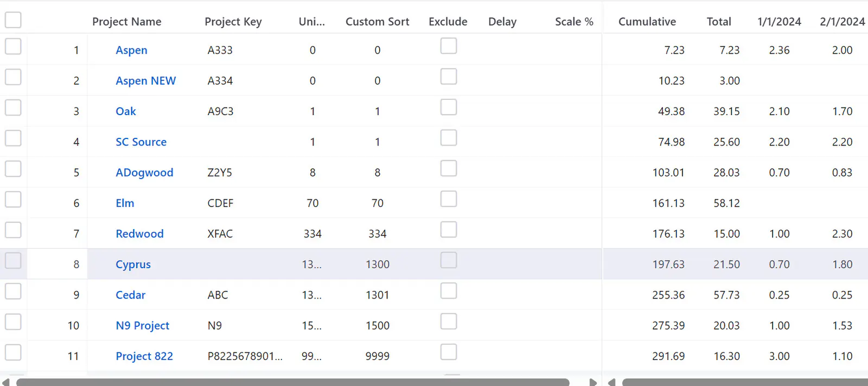Click the Scale % column header
This screenshot has height=386, width=868.
click(x=574, y=22)
